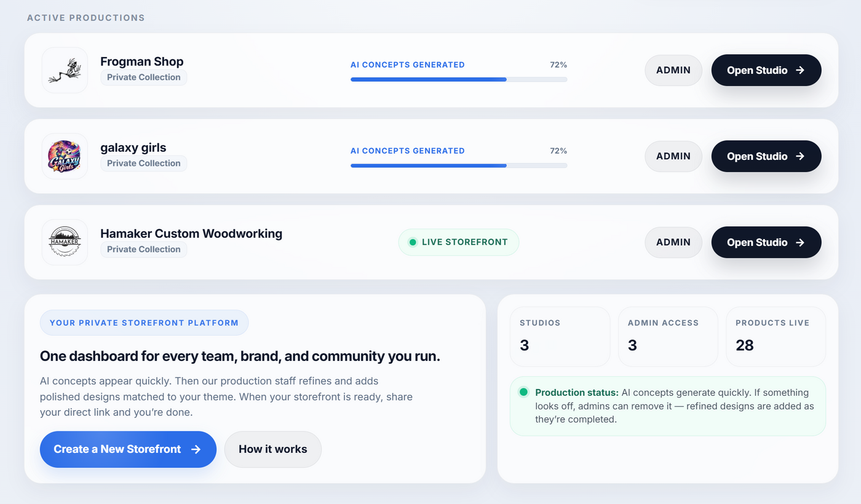
Task: Click Create a New Storefront button
Action: tap(128, 449)
